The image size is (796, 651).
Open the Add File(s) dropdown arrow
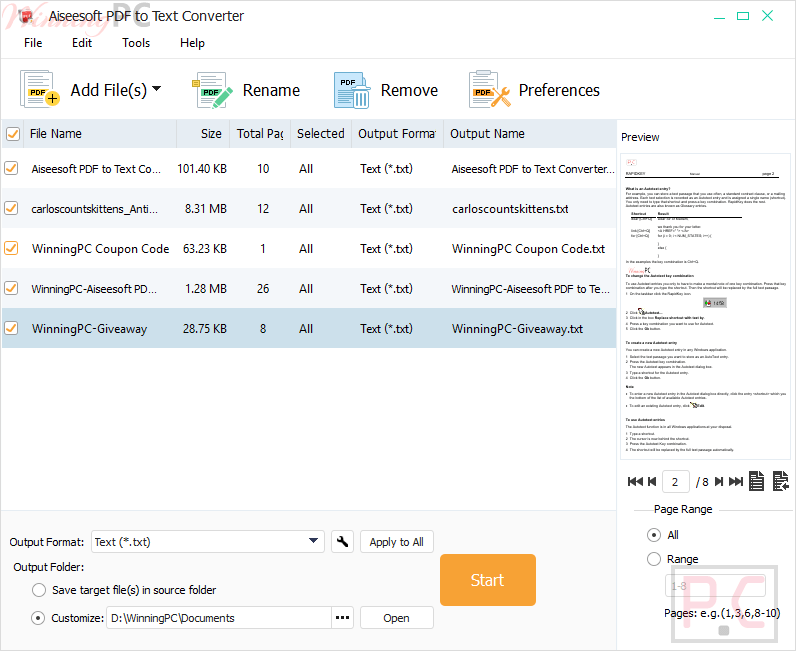[x=157, y=89]
